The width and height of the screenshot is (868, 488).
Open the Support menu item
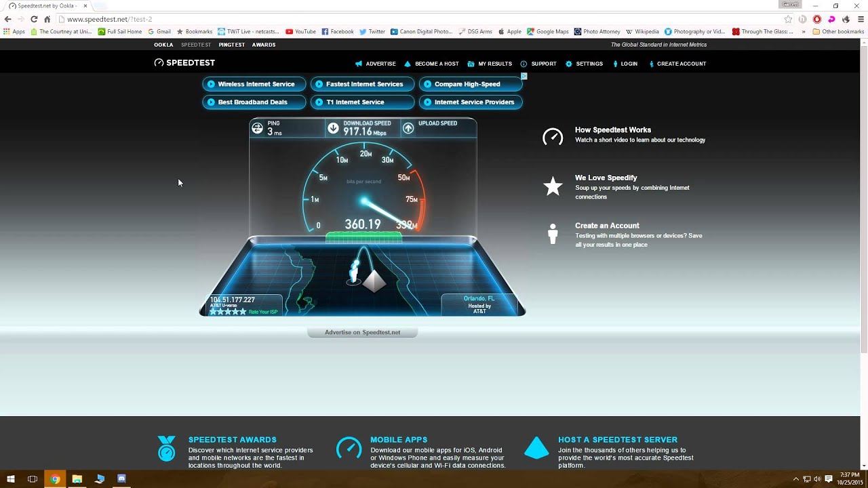(x=538, y=64)
